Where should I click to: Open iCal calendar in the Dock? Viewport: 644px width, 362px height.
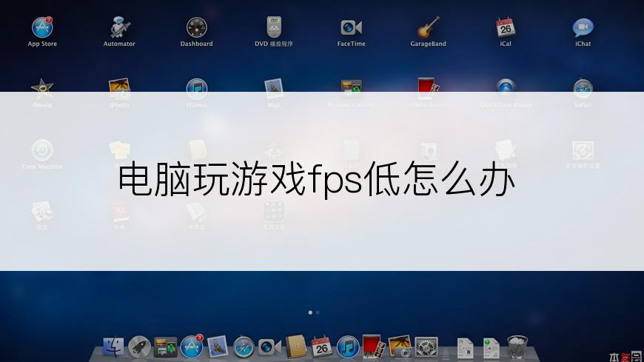[x=321, y=346]
